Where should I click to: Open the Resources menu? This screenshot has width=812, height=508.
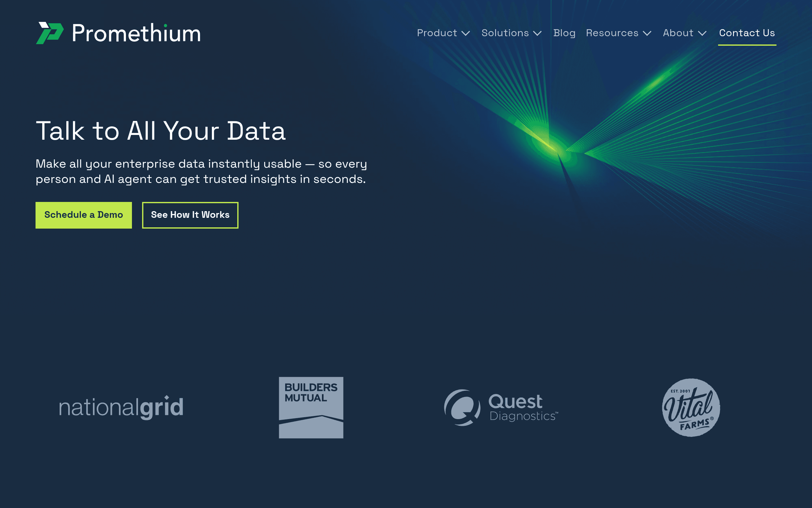[612, 33]
